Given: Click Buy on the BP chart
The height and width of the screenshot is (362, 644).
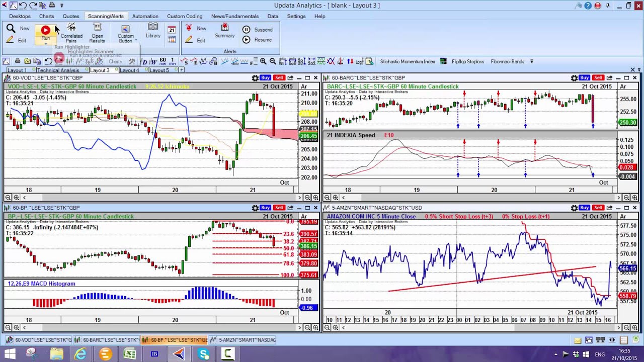Looking at the screenshot, I should (x=265, y=208).
